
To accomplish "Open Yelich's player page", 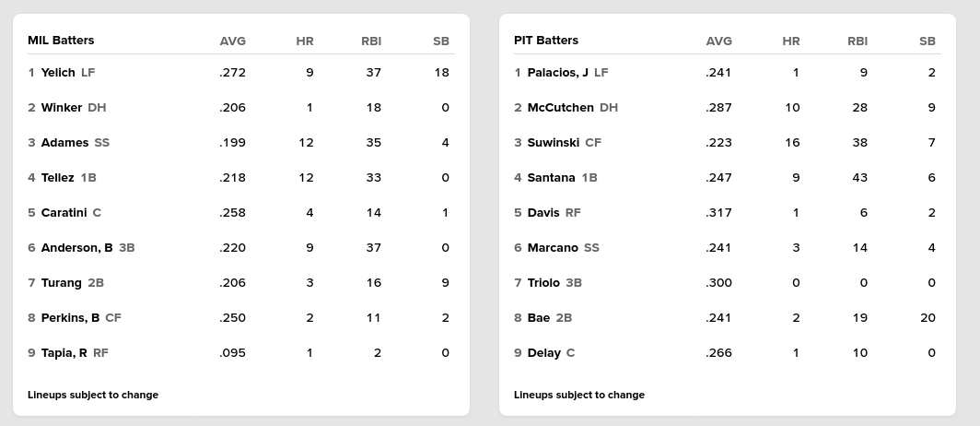I will click(58, 72).
